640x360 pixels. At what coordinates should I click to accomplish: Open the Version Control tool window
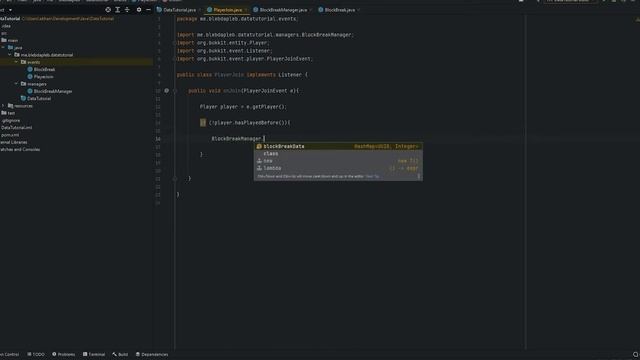click(x=9, y=354)
